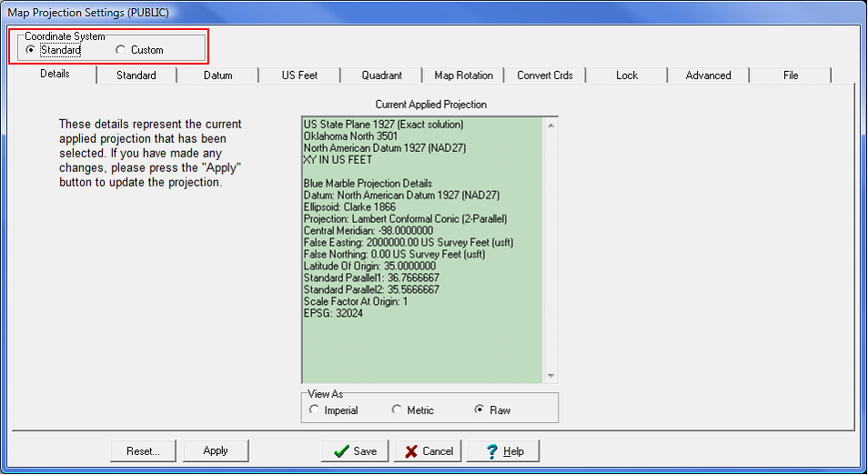Viewport: 868px width, 475px height.
Task: Switch to the Map Rotation tab
Action: coord(463,76)
